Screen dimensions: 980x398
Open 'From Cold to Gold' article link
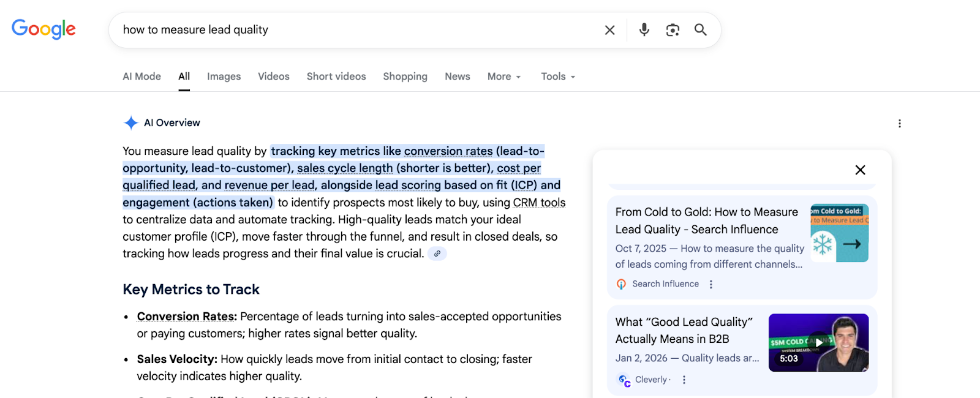click(x=706, y=220)
